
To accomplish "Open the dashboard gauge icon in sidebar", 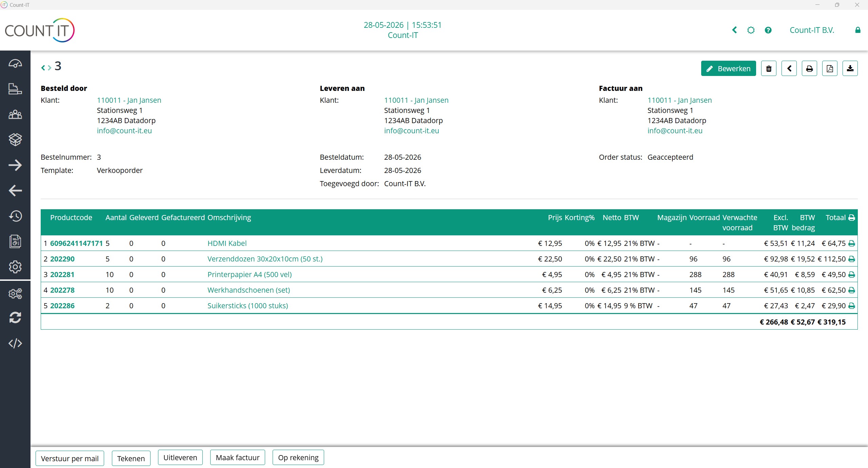I will [15, 63].
